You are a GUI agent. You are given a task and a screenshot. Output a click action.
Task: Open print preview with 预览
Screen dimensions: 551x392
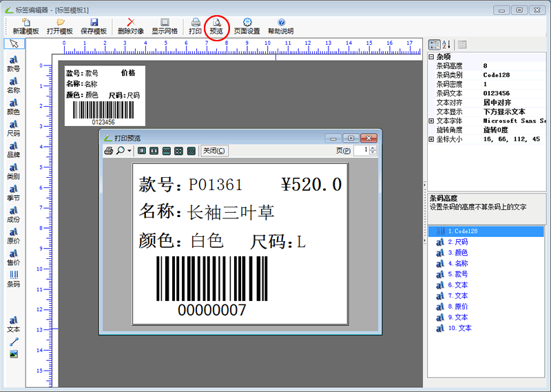click(x=216, y=27)
